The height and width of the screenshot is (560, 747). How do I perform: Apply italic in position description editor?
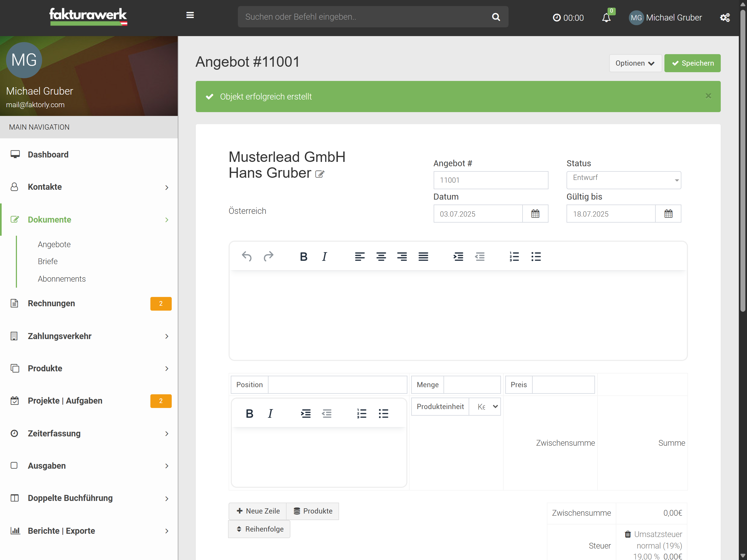270,414
